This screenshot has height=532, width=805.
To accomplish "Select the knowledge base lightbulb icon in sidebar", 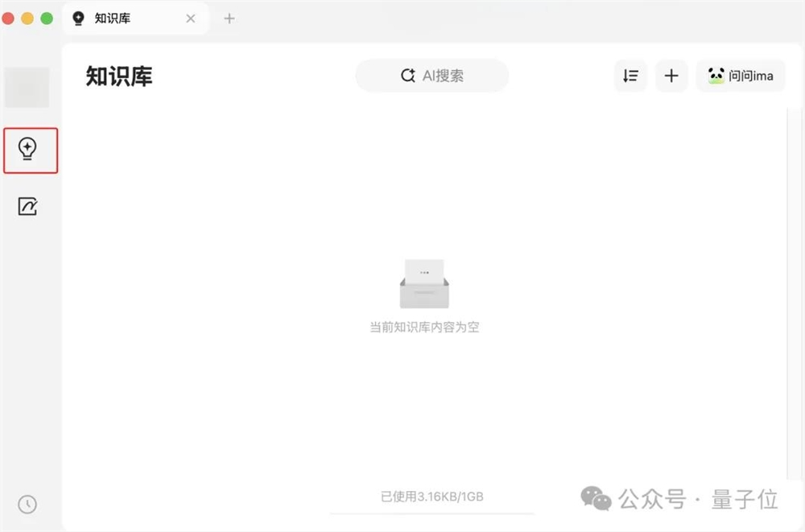I will [28, 151].
